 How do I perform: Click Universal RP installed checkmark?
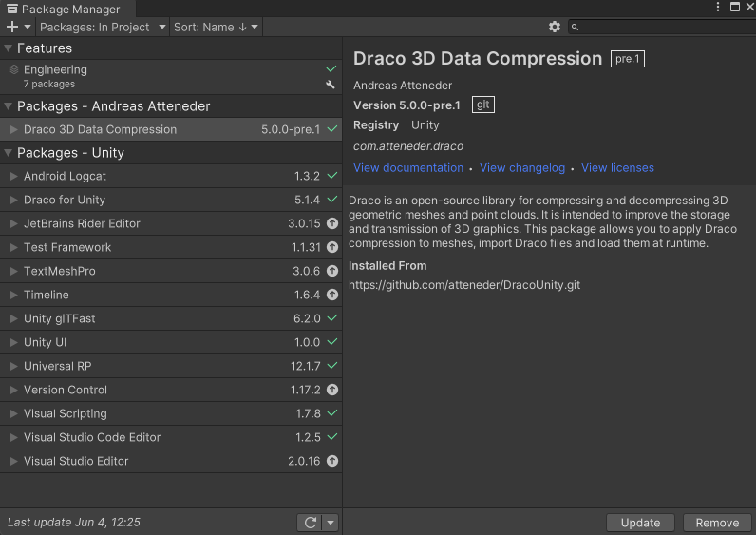click(332, 366)
